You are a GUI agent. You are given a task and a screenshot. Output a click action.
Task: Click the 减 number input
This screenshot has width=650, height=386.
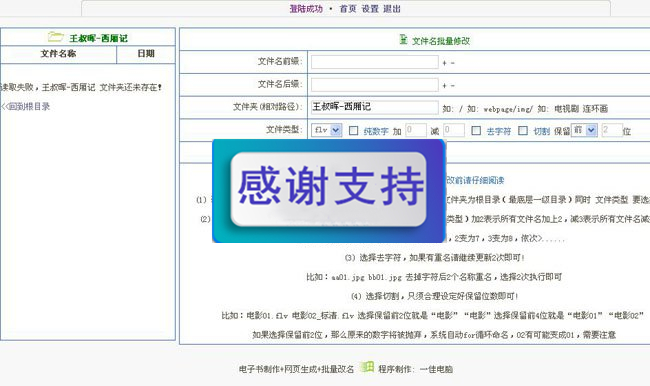pos(454,130)
